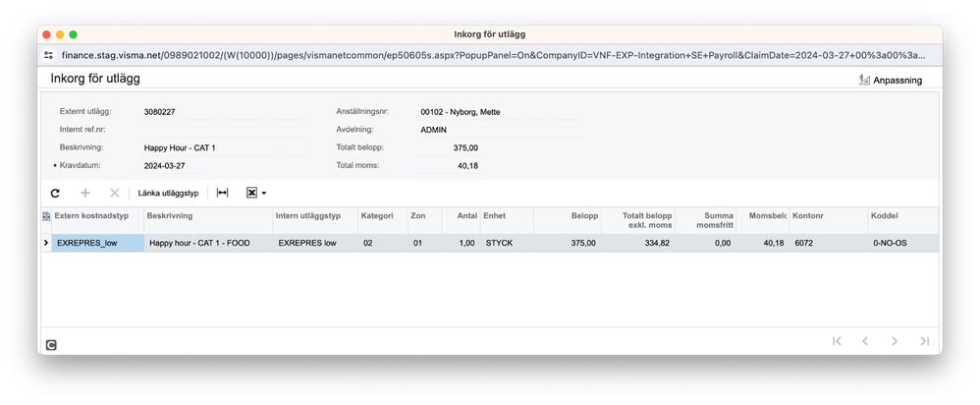The width and height of the screenshot is (980, 405).
Task: Click the grid column configurator icon
Action: click(x=46, y=216)
